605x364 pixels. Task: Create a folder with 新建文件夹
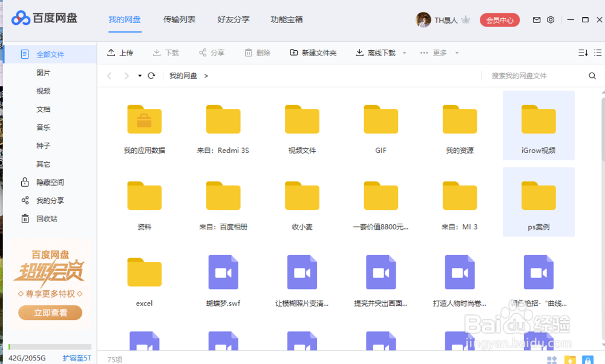coord(313,53)
